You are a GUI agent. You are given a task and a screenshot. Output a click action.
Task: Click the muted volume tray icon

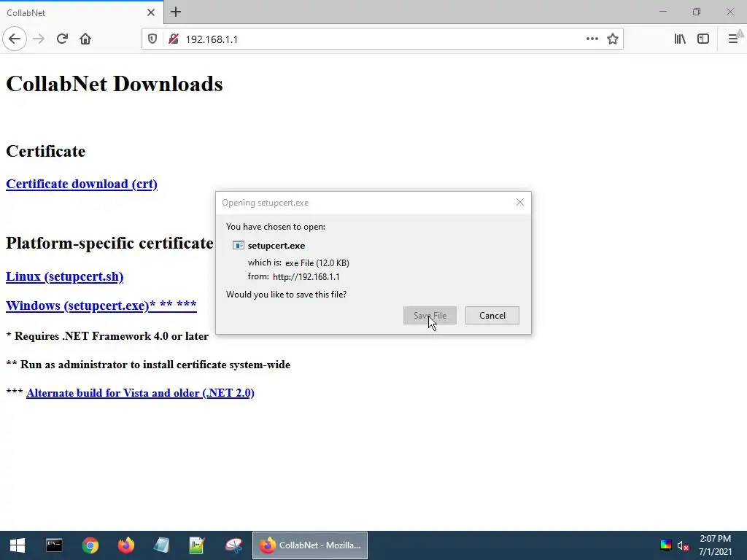tap(683, 545)
